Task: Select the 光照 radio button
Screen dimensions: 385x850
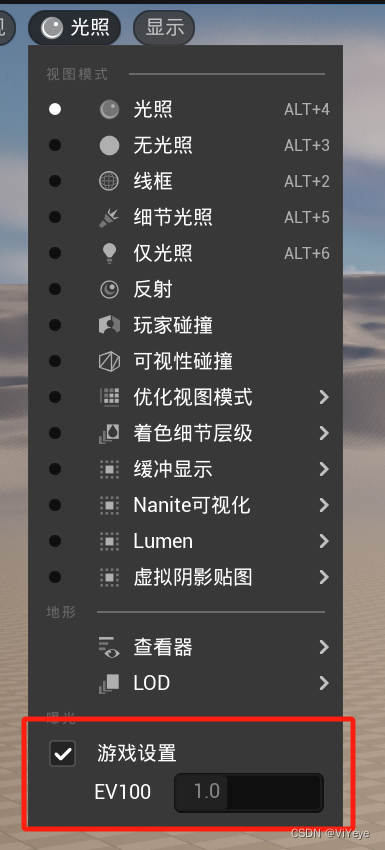Action: pyautogui.click(x=55, y=110)
